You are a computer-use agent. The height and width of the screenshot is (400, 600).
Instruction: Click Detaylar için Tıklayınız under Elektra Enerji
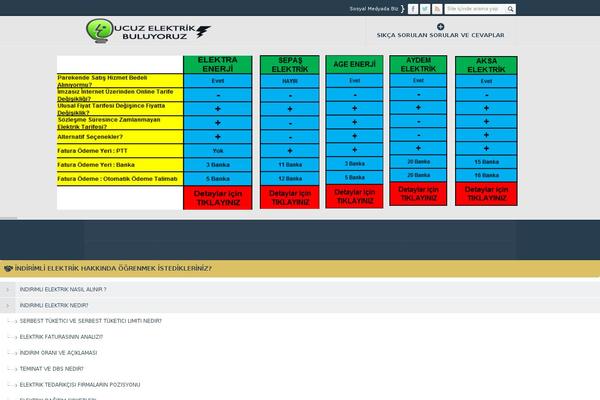coord(218,198)
